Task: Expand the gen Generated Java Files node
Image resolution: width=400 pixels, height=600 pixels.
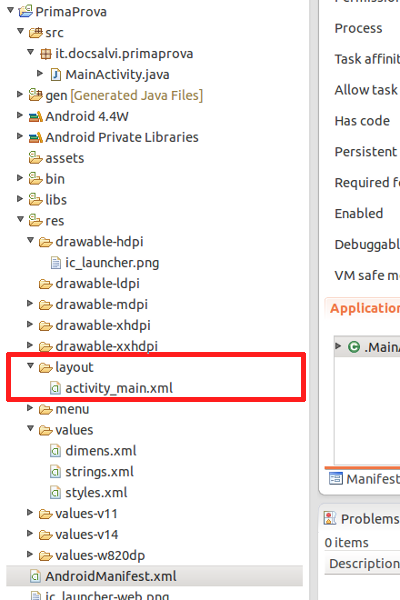Action: click(x=20, y=94)
